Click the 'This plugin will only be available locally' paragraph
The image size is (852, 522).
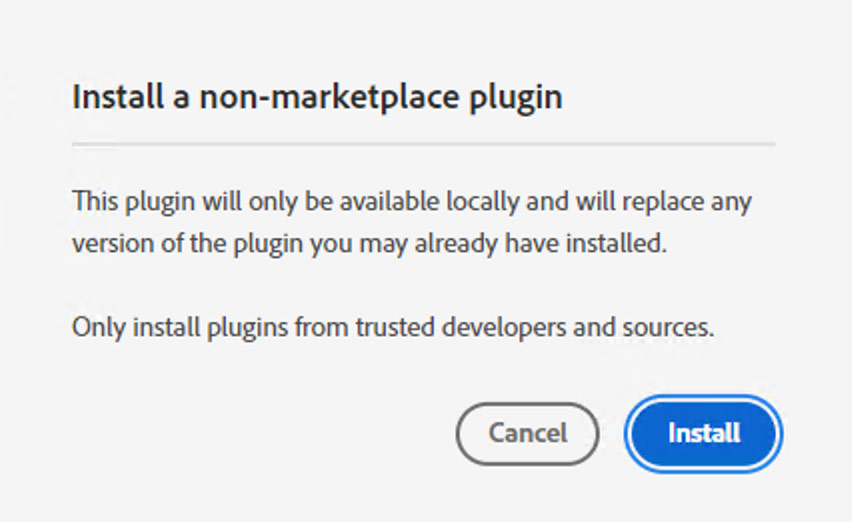pos(412,222)
